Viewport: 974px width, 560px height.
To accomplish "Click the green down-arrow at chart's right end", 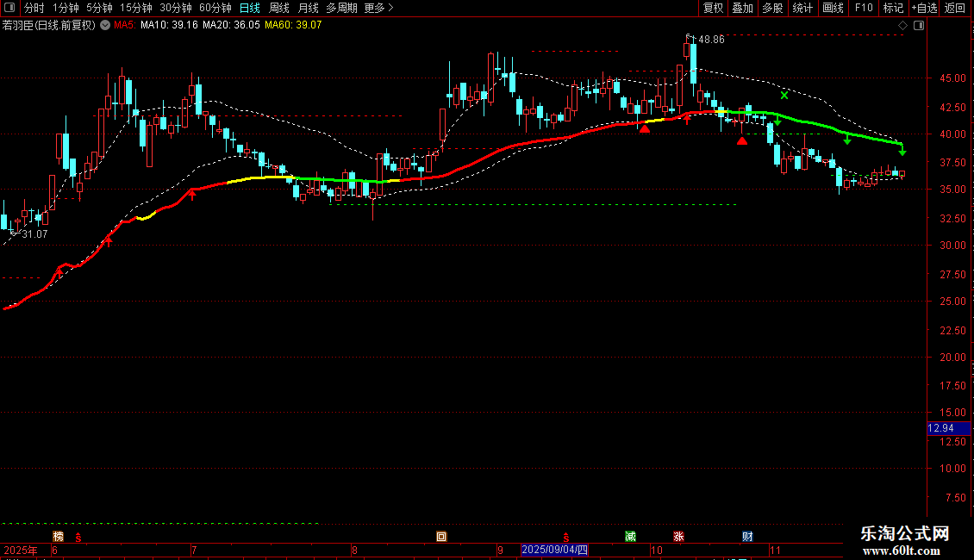I will click(x=902, y=150).
